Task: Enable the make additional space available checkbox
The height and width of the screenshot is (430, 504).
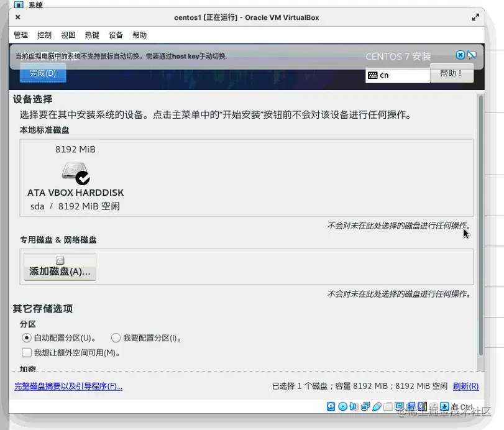Action: tap(27, 352)
